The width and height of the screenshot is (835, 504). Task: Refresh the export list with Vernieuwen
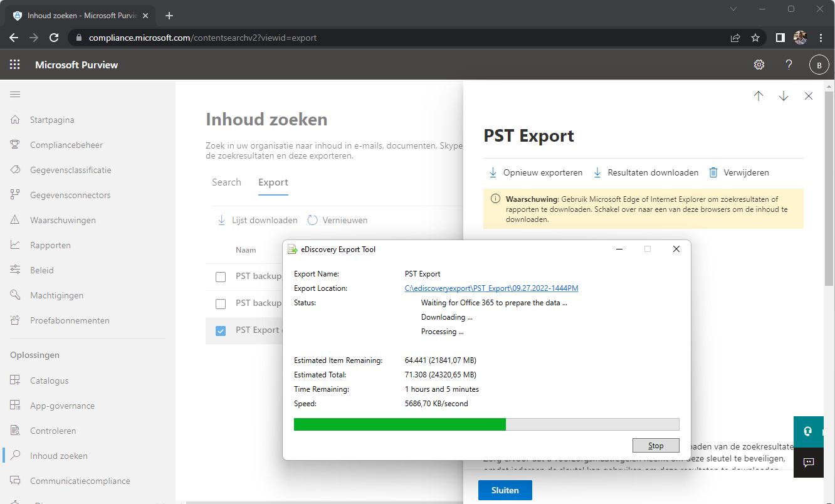[337, 220]
